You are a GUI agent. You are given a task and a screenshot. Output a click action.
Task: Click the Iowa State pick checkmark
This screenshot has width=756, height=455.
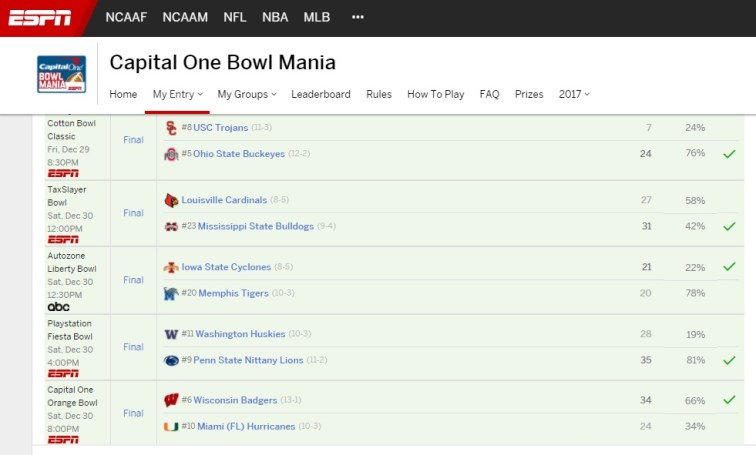[729, 267]
